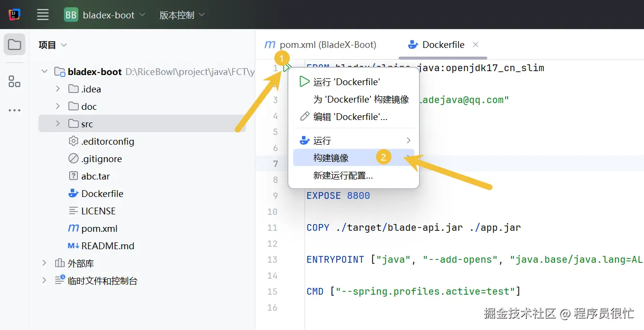Open the IntelliJ IDEA logo menu
The height and width of the screenshot is (330, 644).
[15, 15]
